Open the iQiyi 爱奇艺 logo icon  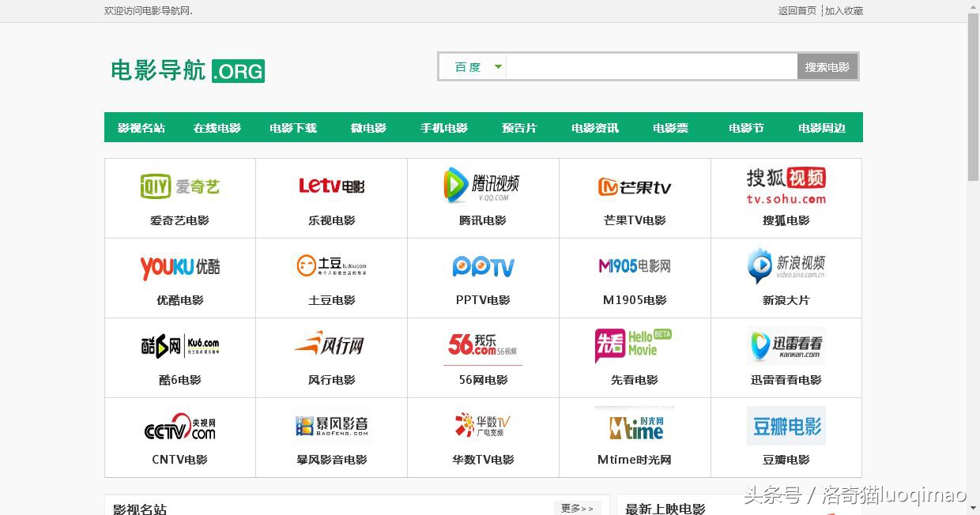(179, 186)
